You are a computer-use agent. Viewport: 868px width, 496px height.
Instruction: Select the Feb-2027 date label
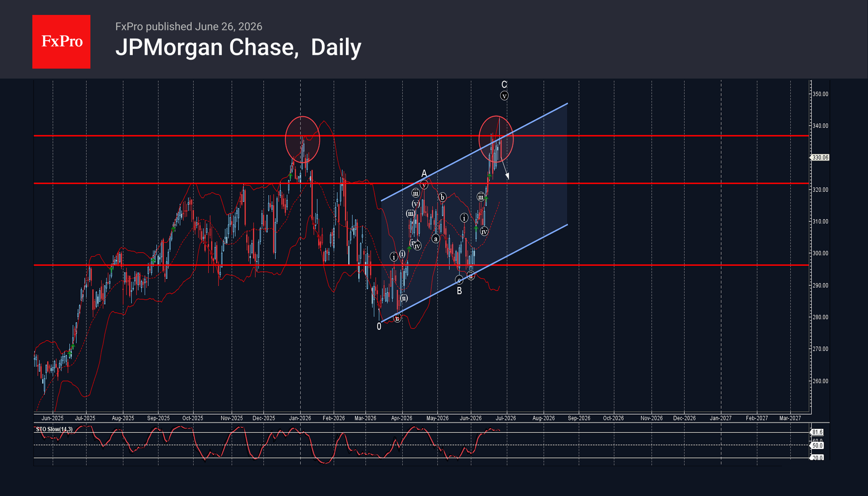[757, 418]
